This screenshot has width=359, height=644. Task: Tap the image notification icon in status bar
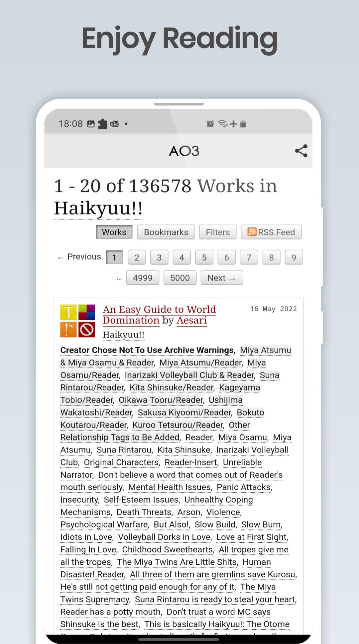tap(91, 124)
